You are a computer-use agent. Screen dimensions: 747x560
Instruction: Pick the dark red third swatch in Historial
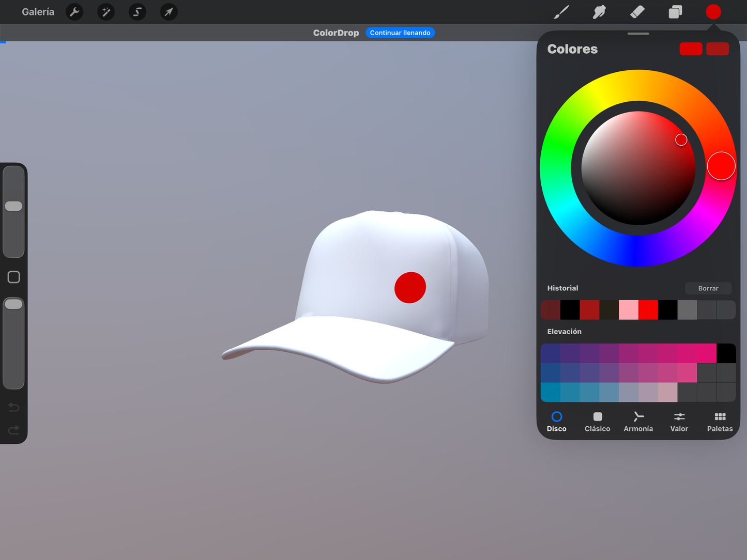(589, 310)
